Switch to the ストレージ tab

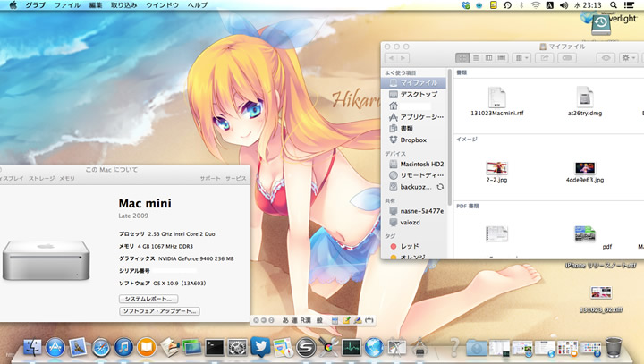click(41, 178)
